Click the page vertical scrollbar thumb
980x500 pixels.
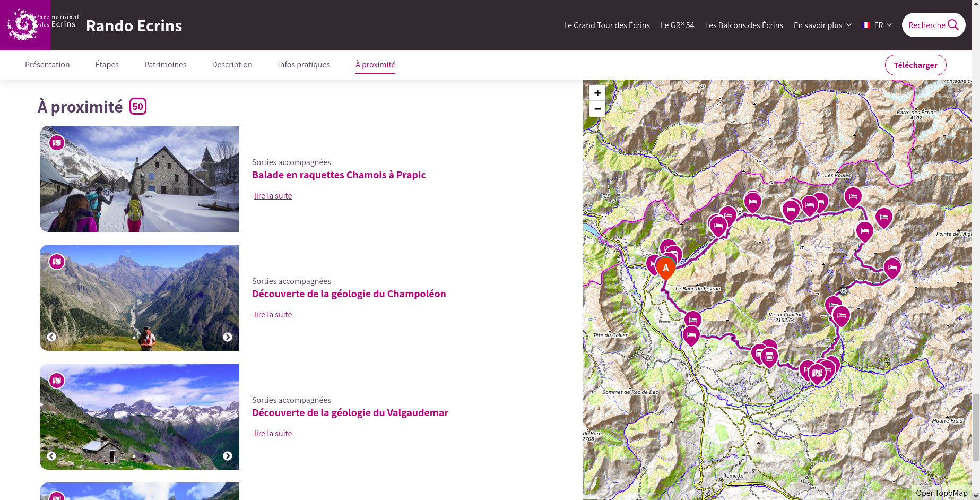tap(976, 427)
